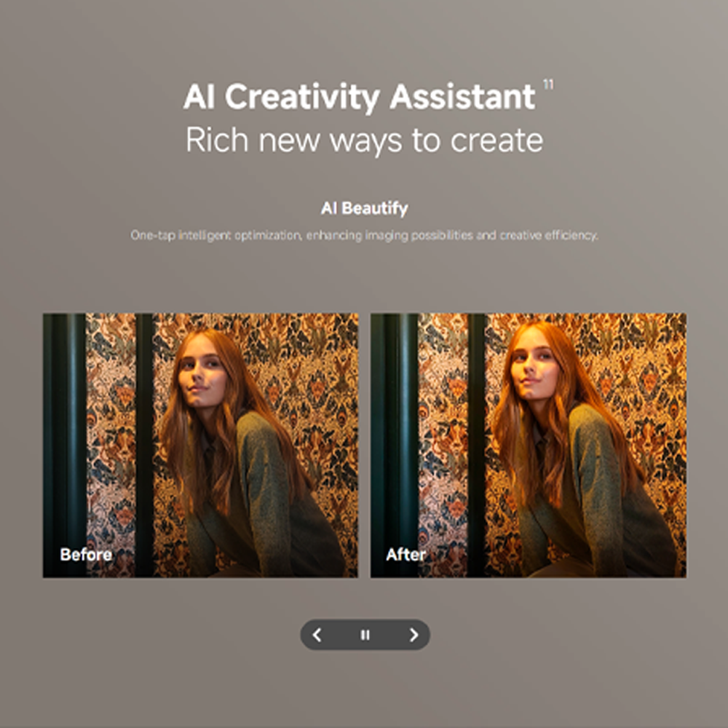Image resolution: width=728 pixels, height=728 pixels.
Task: Click the one-tap intelligent optimization description
Action: (364, 236)
